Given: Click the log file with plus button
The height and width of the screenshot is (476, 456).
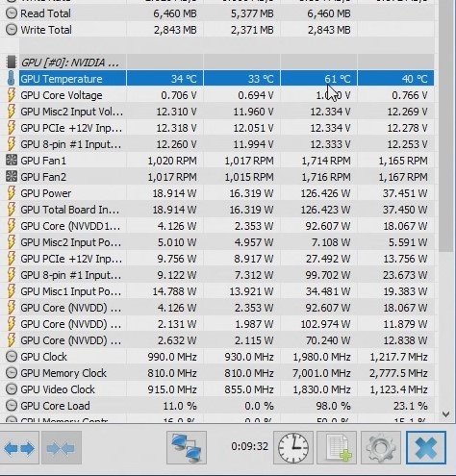Looking at the screenshot, I should click(337, 448).
